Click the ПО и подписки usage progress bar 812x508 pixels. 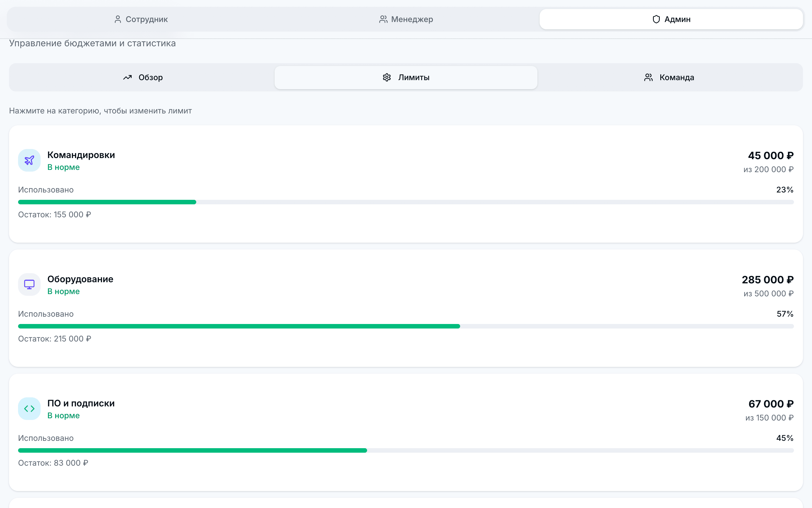point(406,450)
